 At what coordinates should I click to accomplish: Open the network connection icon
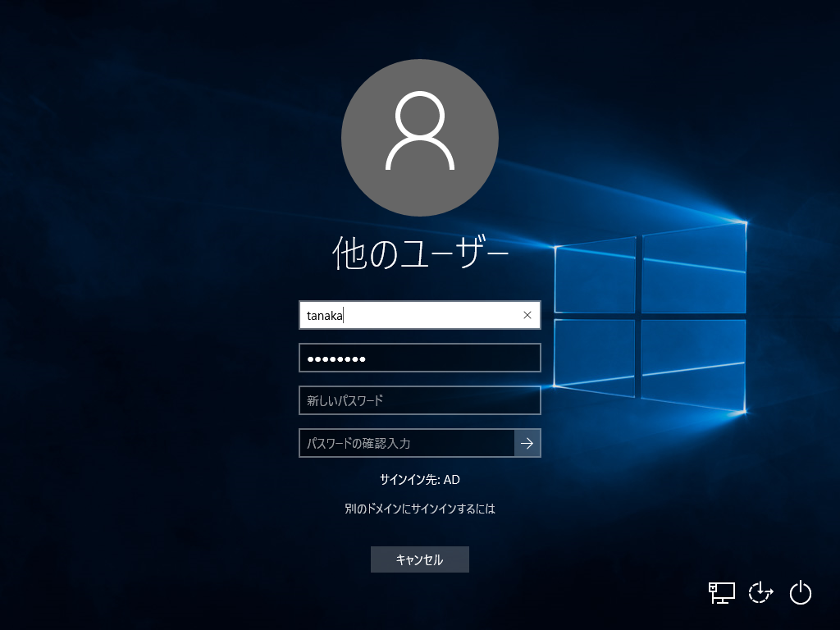[x=722, y=592]
